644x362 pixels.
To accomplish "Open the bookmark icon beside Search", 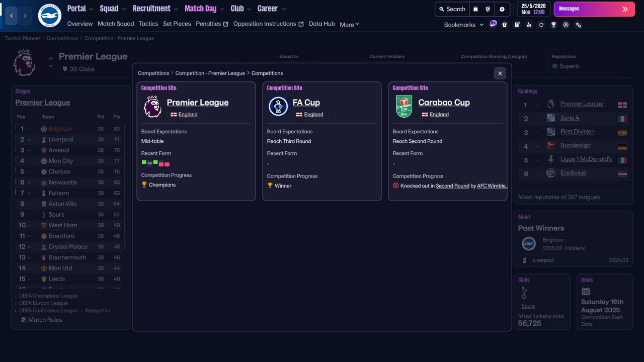I will tap(475, 9).
